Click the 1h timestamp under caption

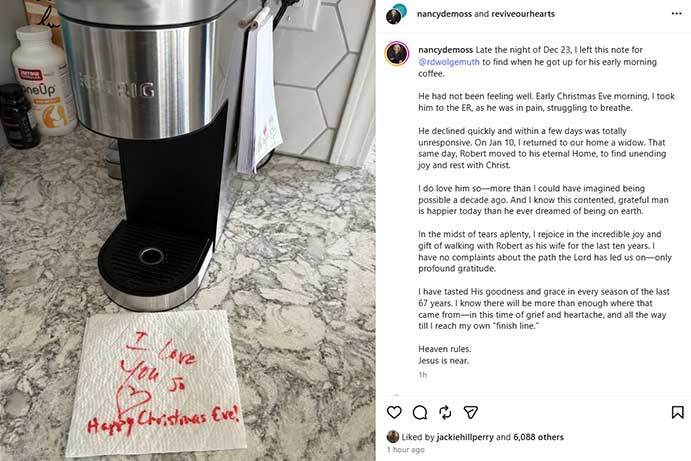(x=423, y=375)
